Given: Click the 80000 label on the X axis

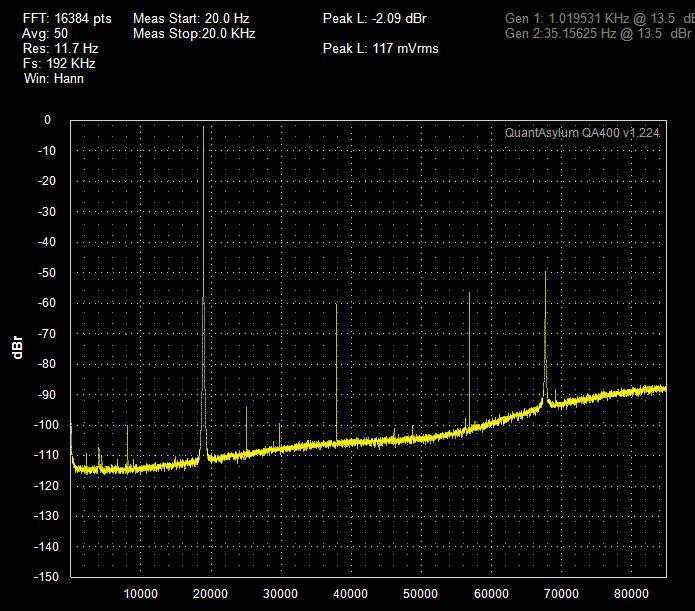Looking at the screenshot, I should 631,594.
